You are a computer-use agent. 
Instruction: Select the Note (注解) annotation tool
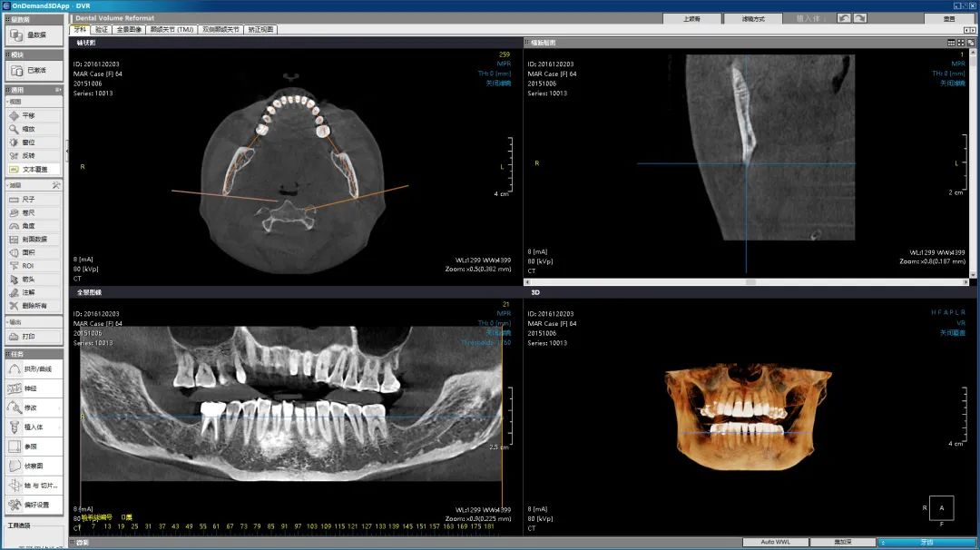[x=34, y=292]
